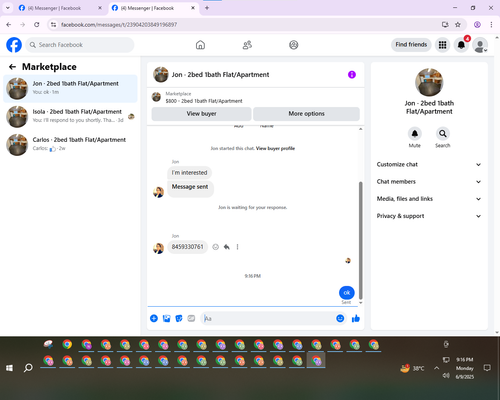Open more options for the 8459330761 message

(237, 247)
